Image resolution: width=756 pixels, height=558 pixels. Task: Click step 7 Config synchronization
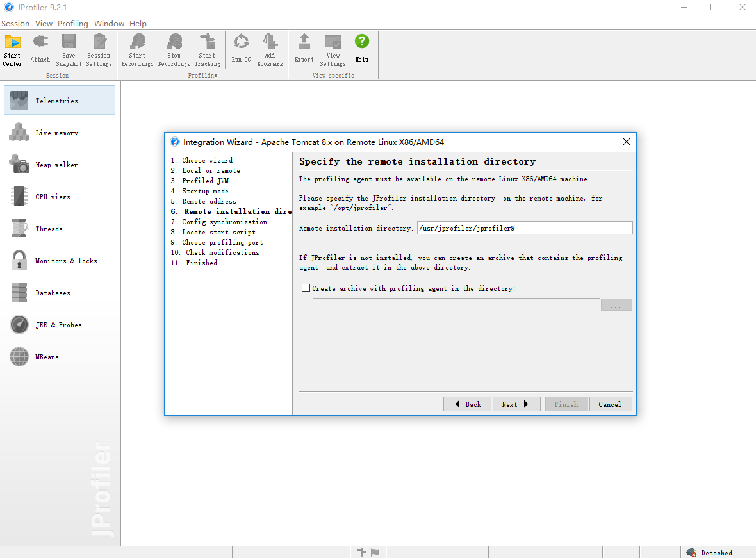tap(219, 222)
